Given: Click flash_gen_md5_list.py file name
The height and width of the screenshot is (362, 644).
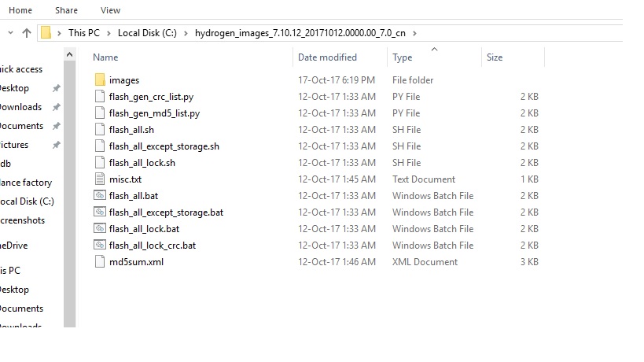Looking at the screenshot, I should click(x=154, y=113).
